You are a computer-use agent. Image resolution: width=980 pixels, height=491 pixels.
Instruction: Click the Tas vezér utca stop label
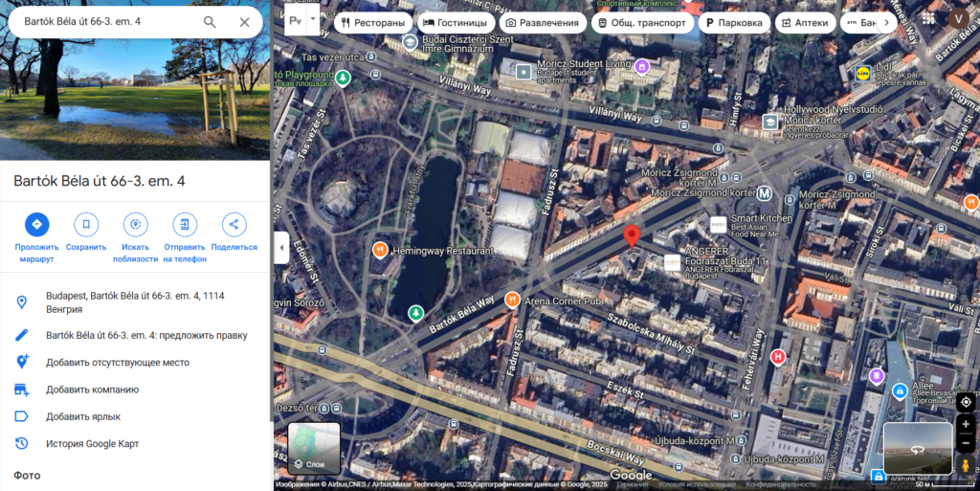(332, 56)
